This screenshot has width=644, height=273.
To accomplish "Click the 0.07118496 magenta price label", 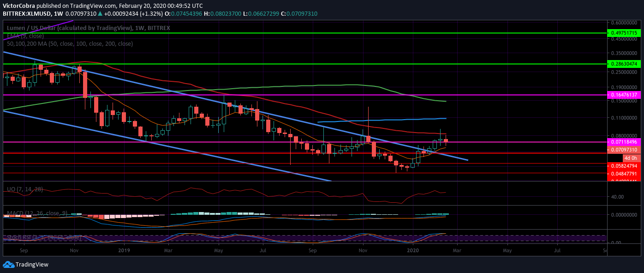I will 624,142.
